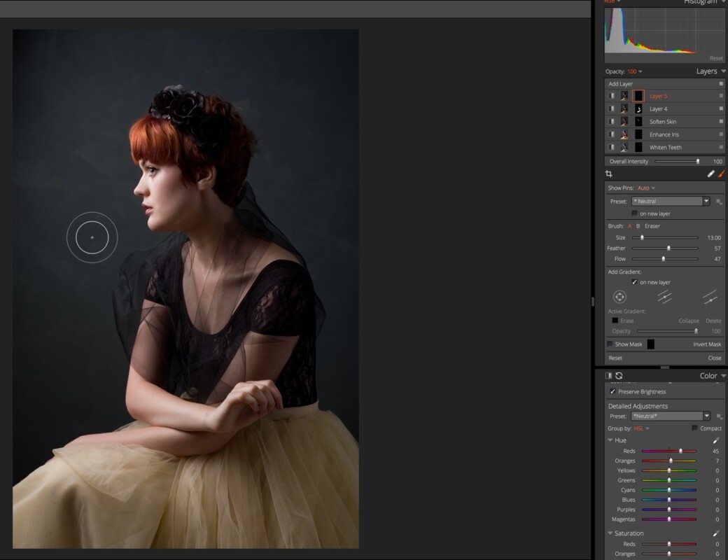Uncheck Preserve Brightness option

[613, 392]
